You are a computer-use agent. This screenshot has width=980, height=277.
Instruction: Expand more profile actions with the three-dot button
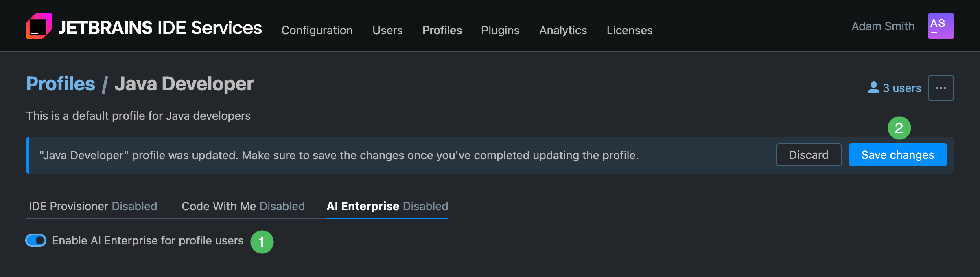941,88
